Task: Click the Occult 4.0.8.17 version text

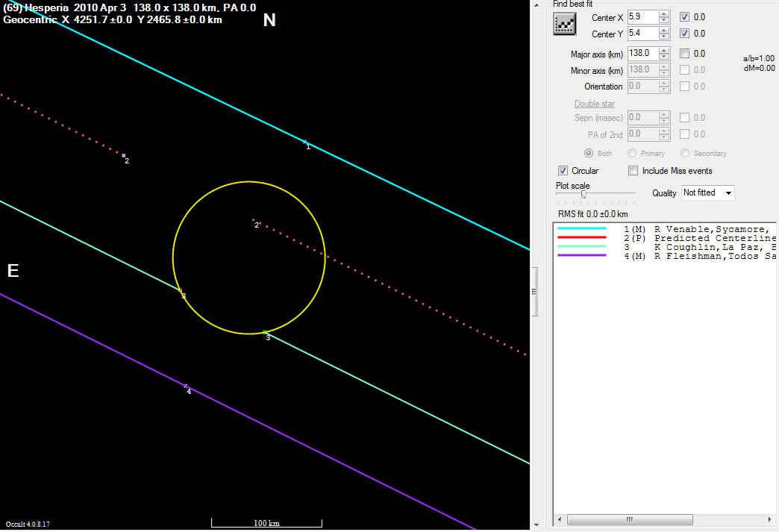Action: (x=28, y=524)
